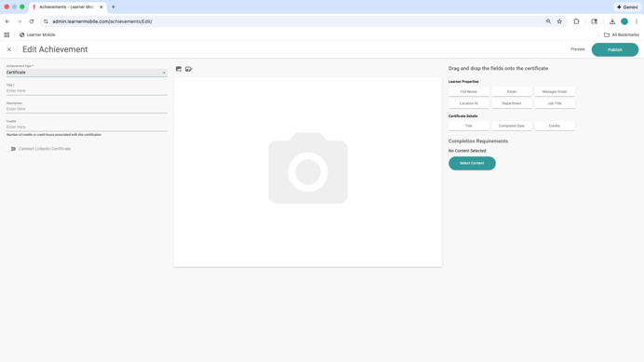Click the teal profile avatar in Chrome toolbar
The width and height of the screenshot is (644, 362).
(x=624, y=21)
